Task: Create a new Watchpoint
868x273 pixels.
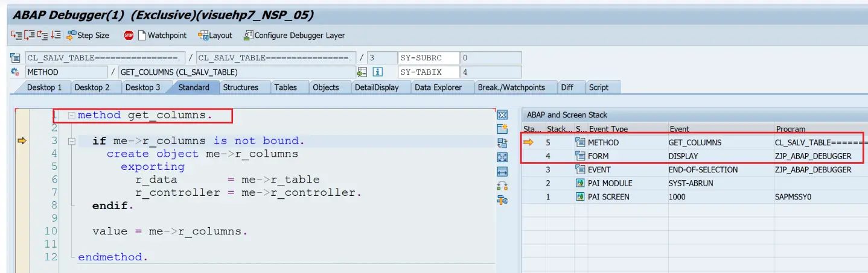Action: 162,36
